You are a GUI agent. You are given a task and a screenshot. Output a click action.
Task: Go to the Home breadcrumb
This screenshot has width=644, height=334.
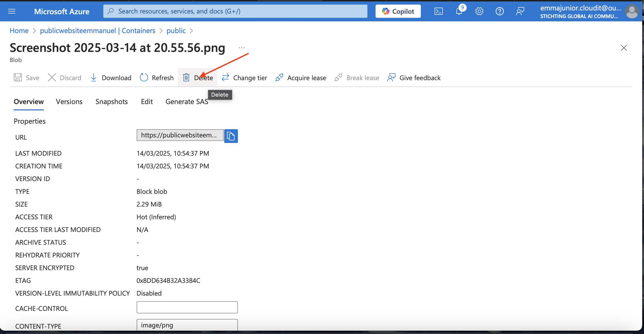(19, 31)
